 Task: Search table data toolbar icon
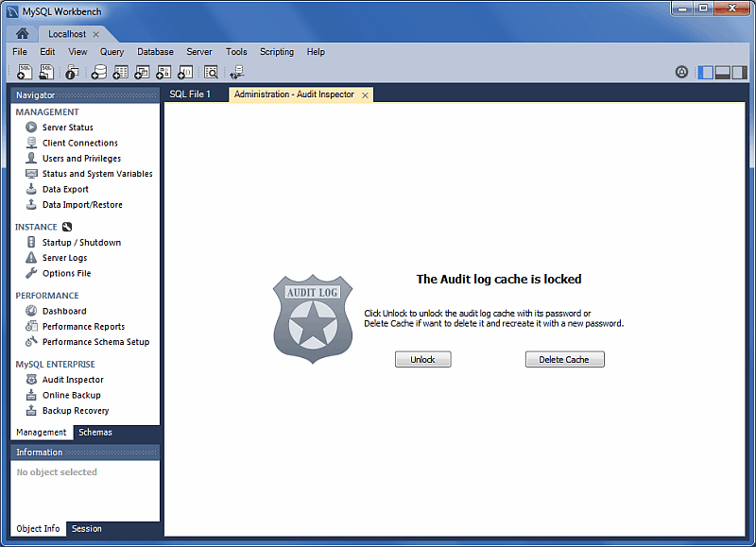coord(211,72)
